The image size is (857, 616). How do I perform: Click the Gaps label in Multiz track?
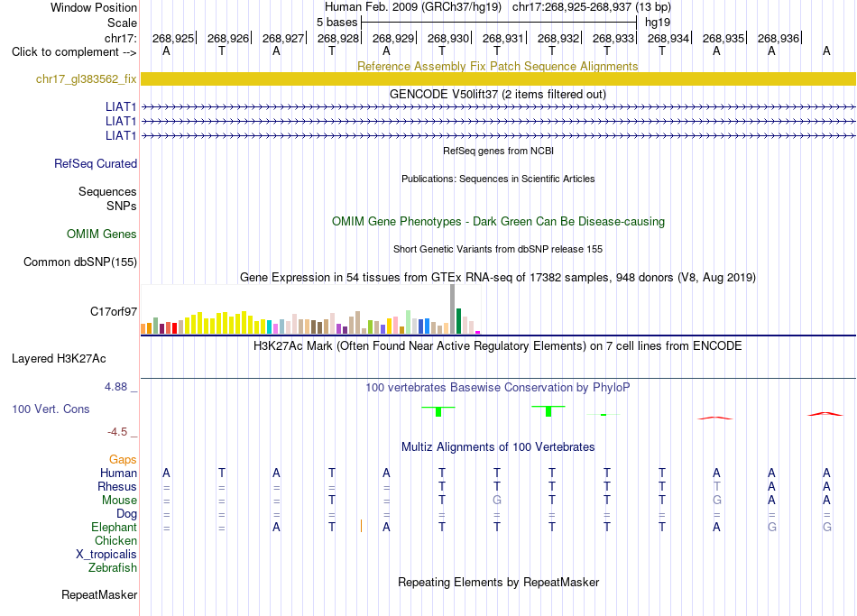(x=123, y=460)
